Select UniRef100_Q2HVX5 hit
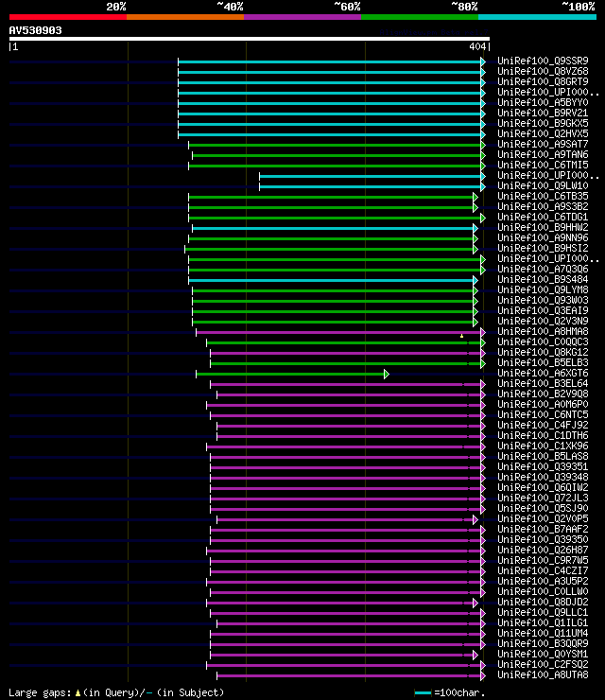This screenshot has width=605, height=700. (543, 133)
